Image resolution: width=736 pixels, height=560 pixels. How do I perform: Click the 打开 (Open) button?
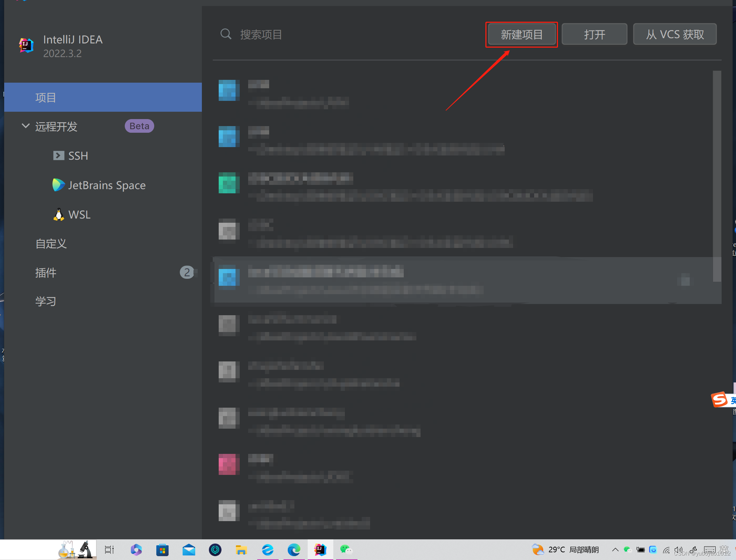coord(594,34)
